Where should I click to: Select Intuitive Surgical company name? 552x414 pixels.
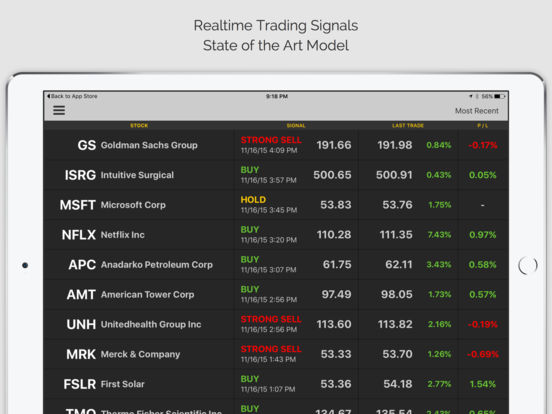coord(137,175)
